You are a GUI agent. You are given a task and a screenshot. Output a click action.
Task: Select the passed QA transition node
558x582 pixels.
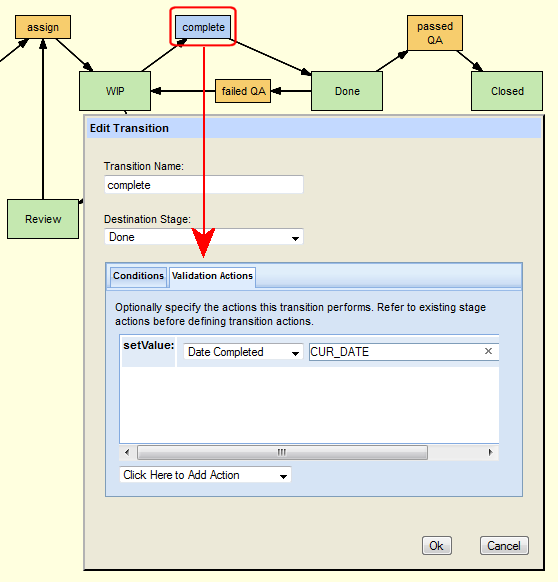pos(435,33)
